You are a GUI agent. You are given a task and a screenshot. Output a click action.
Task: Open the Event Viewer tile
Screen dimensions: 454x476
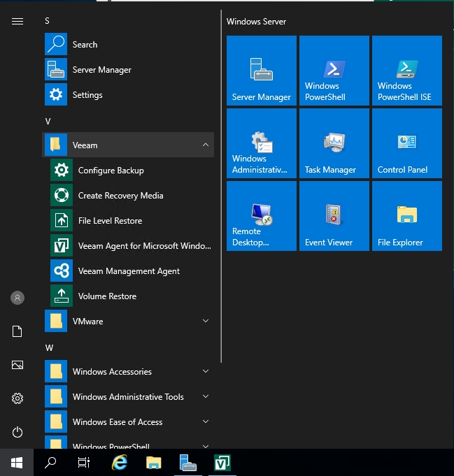click(x=334, y=215)
